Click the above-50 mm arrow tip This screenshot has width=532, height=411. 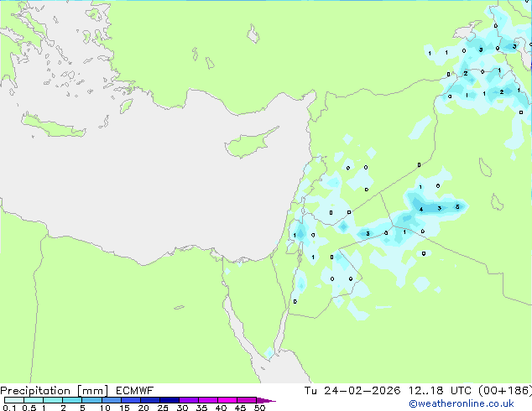(266, 400)
